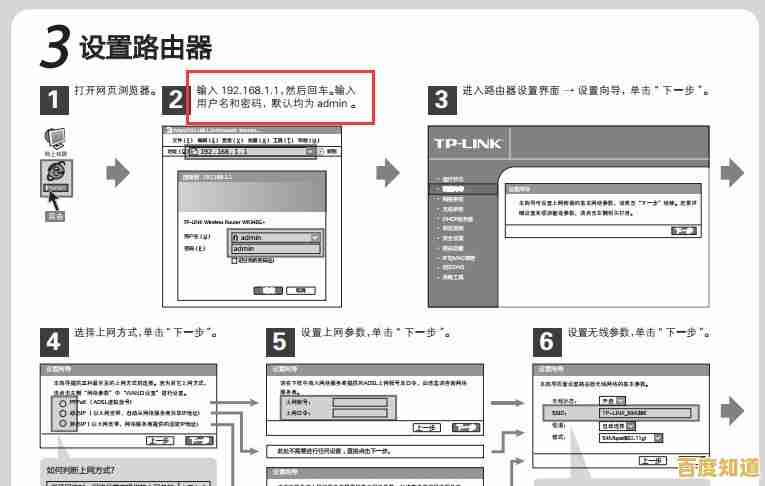765x486 pixels.
Task: Check the remember password box in login dialog
Action: pyautogui.click(x=234, y=260)
